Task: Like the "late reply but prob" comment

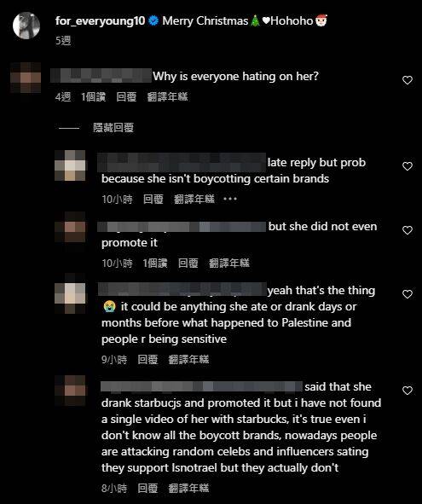Action: coord(408,166)
